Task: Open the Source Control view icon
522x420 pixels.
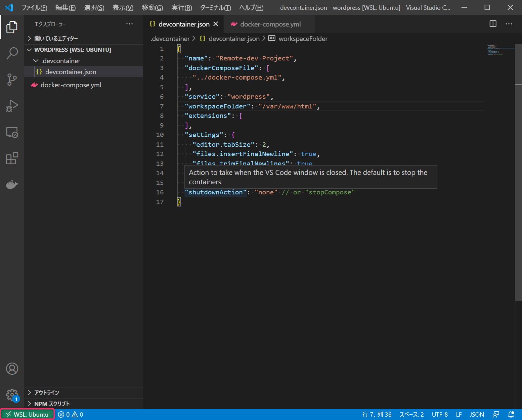Action: [x=12, y=80]
